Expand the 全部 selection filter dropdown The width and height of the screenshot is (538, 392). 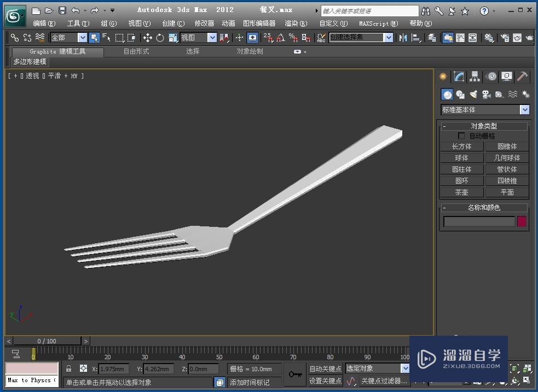coord(82,38)
